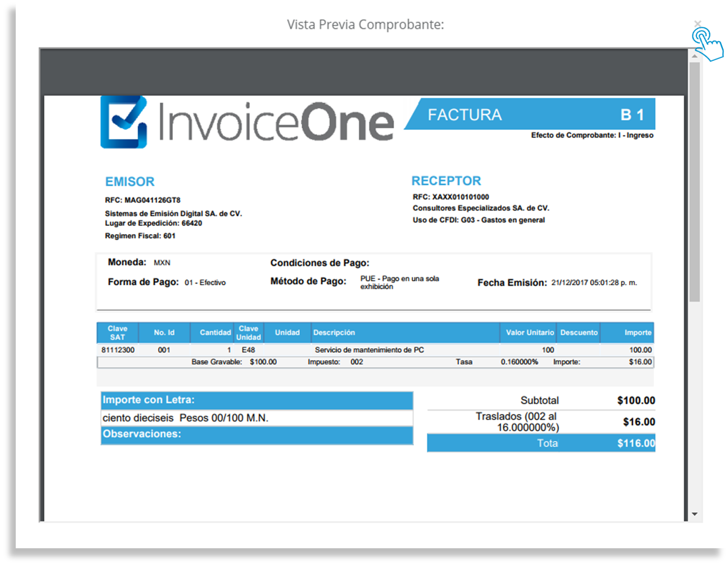Click the emission date 21/12/2017 05:01:28 p. m.
The width and height of the screenshot is (728, 565).
click(594, 283)
